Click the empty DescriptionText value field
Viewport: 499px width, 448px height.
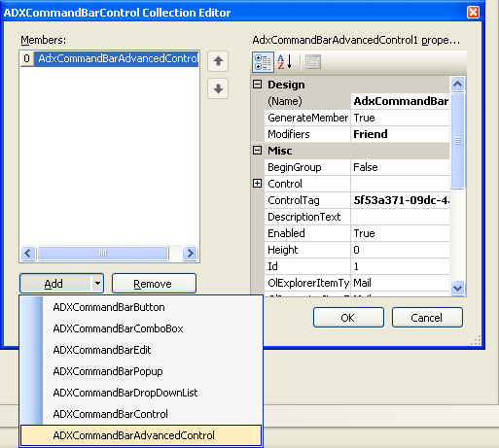401,217
